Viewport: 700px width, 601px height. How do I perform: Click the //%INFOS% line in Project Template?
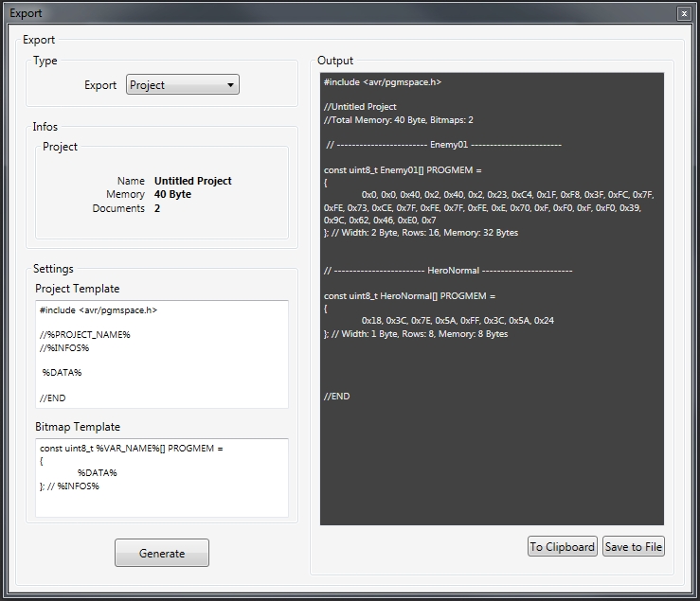coord(64,347)
